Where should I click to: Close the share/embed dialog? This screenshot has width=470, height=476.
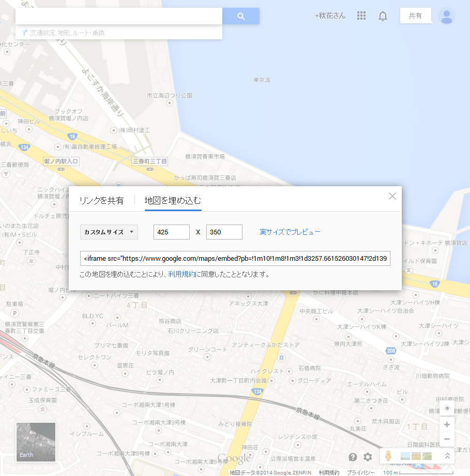tap(392, 196)
